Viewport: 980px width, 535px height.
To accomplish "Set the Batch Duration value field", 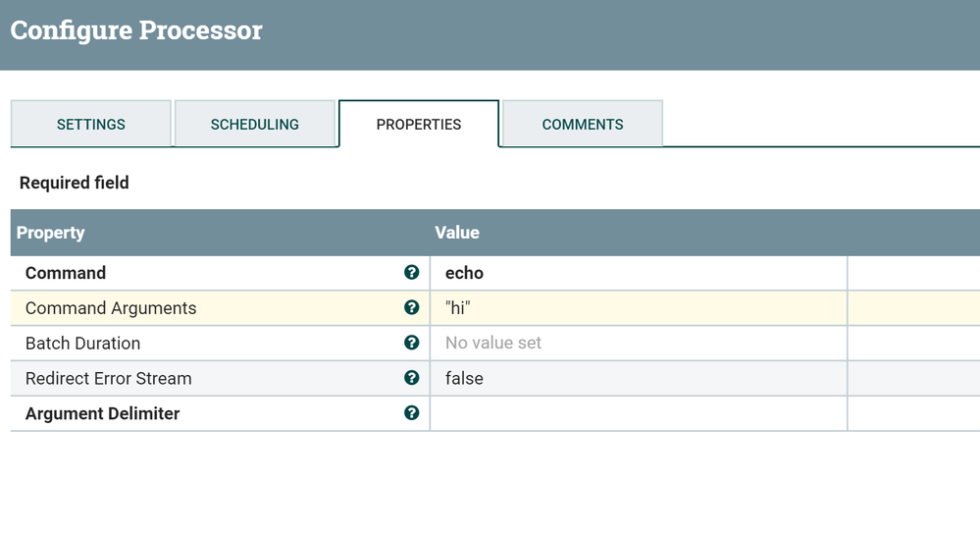I will [638, 344].
